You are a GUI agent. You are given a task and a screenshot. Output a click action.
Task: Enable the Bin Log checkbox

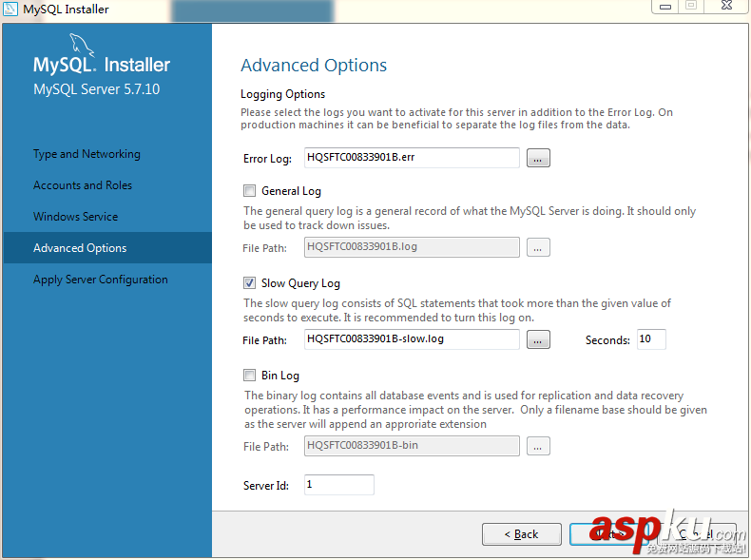click(x=249, y=376)
